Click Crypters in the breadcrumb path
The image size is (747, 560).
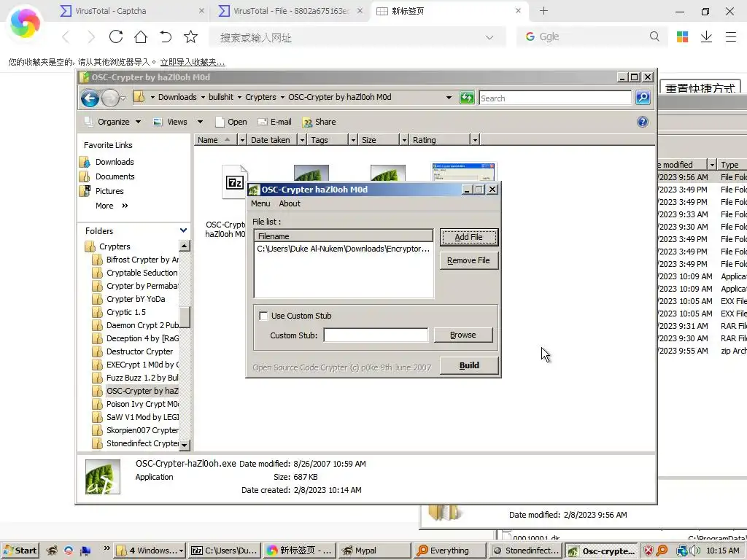point(260,97)
